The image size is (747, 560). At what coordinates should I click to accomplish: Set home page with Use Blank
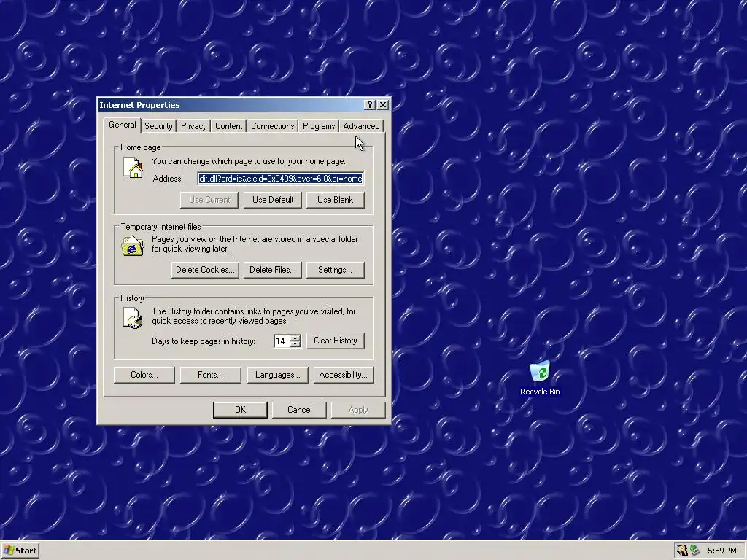[336, 200]
